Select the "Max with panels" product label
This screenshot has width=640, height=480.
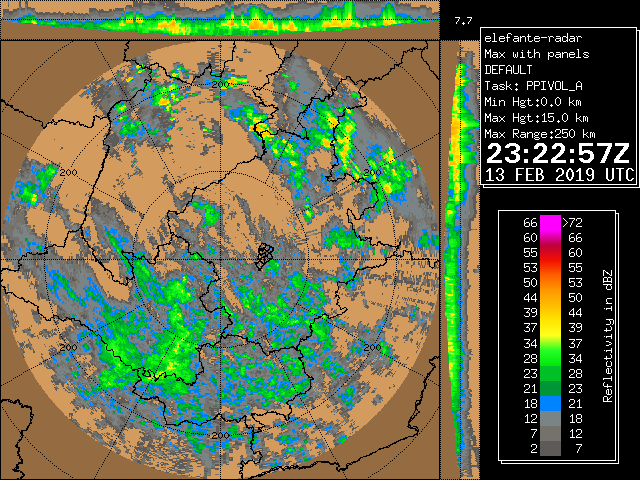tap(536, 54)
